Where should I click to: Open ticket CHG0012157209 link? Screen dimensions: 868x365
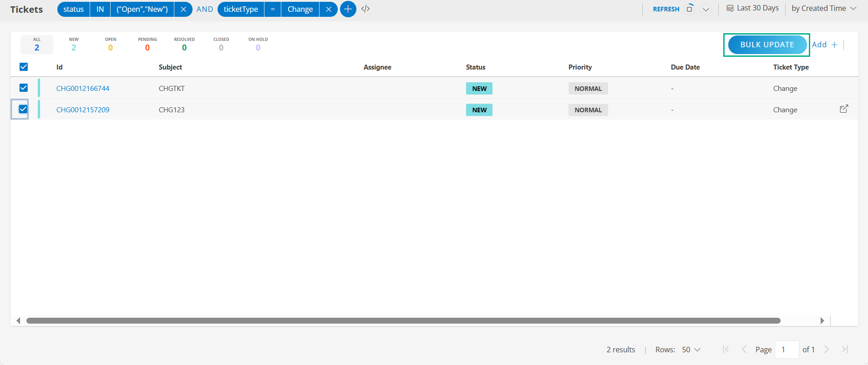click(x=83, y=110)
